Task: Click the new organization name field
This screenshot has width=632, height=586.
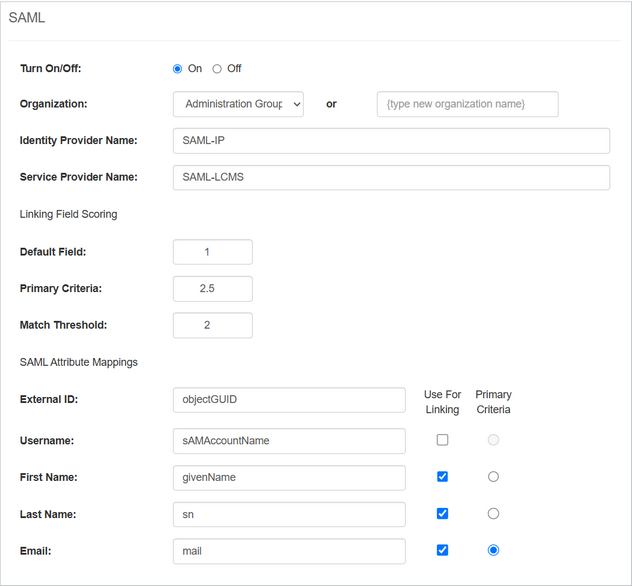Action: pos(467,104)
